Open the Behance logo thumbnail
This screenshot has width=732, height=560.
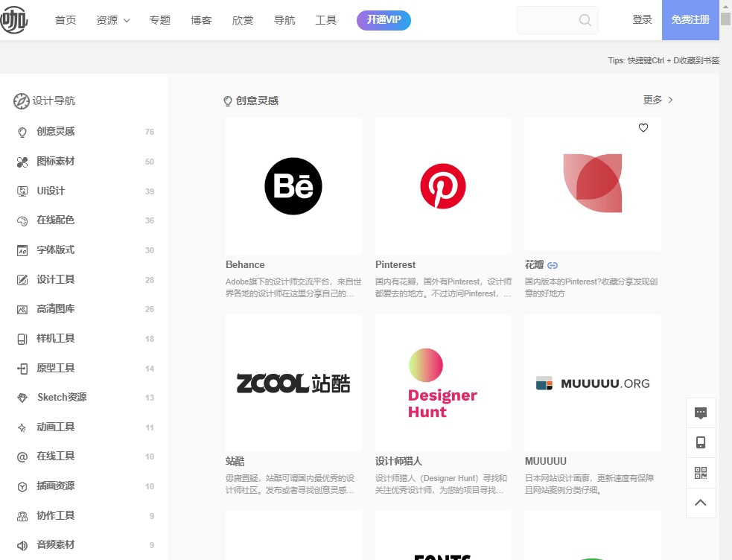click(293, 185)
